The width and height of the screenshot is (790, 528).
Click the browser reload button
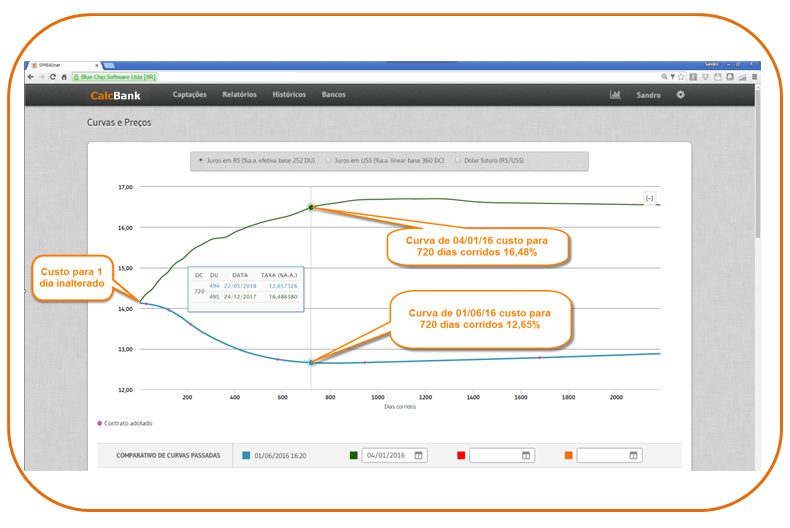53,77
